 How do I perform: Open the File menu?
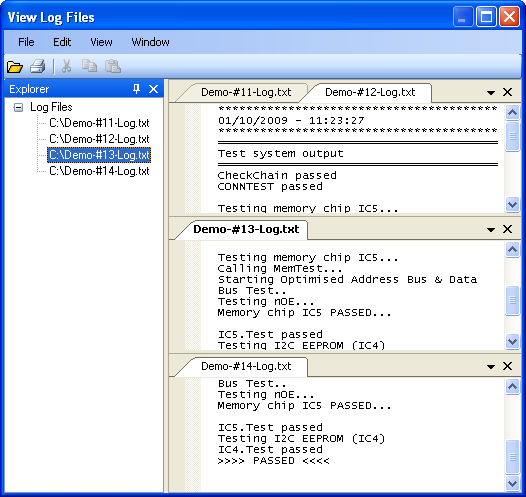click(26, 42)
